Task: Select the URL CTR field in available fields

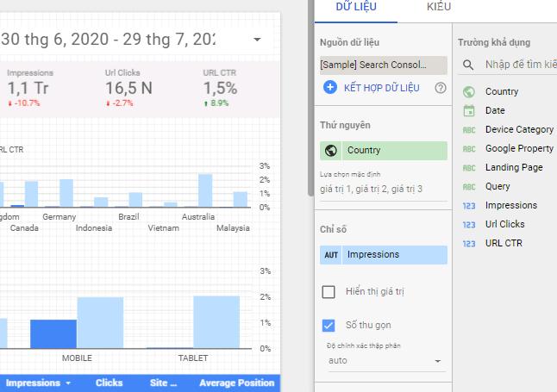Action: pos(504,243)
